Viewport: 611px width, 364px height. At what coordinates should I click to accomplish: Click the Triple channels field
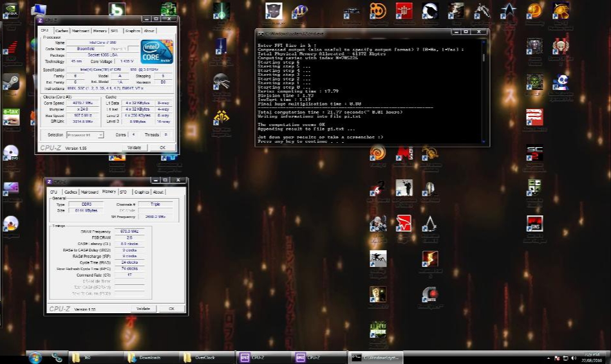[x=155, y=204]
